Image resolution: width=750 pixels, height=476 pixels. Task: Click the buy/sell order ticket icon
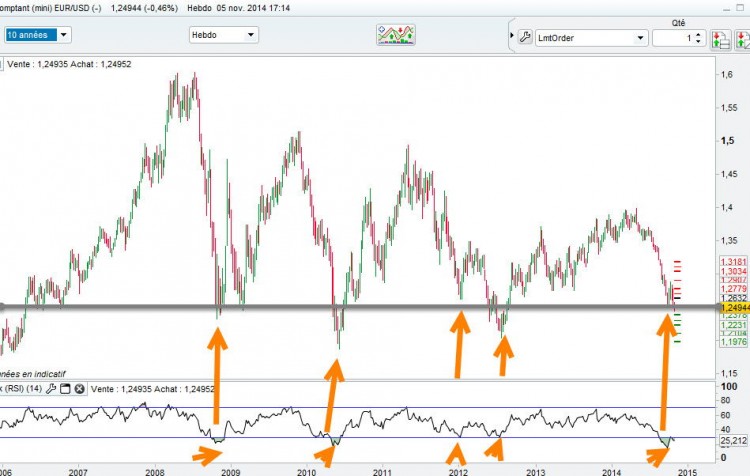(x=720, y=39)
